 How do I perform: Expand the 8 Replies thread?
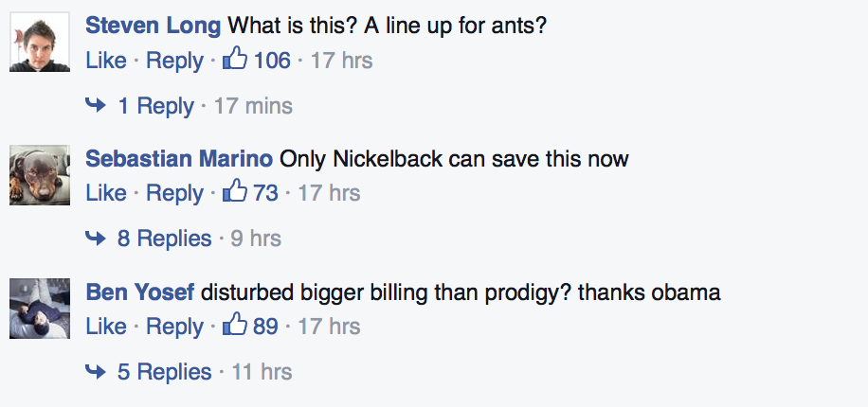pos(164,239)
